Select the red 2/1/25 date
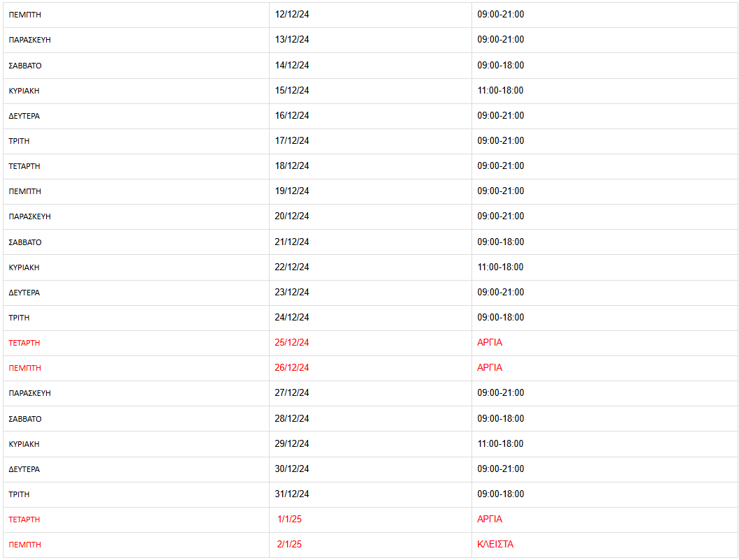The width and height of the screenshot is (739, 560). [x=289, y=545]
